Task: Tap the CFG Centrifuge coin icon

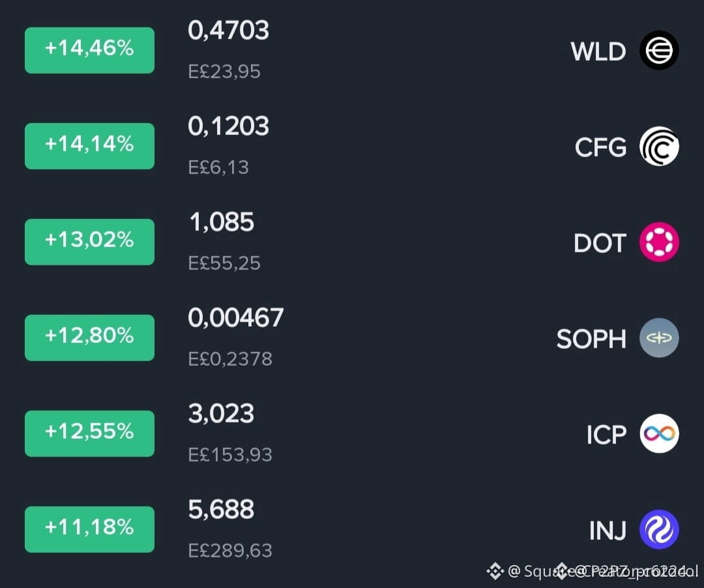Action: tap(659, 146)
